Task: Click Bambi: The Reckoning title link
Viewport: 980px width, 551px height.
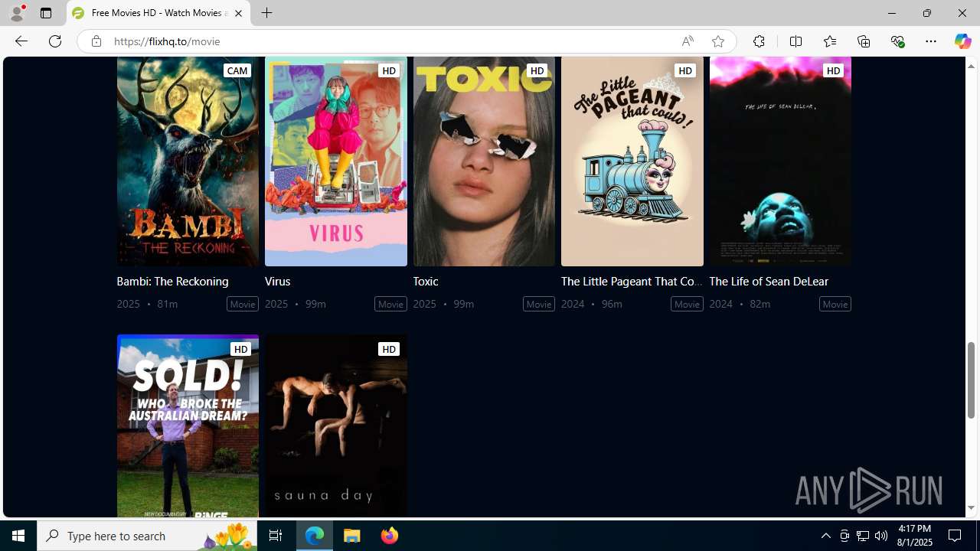Action: (172, 281)
